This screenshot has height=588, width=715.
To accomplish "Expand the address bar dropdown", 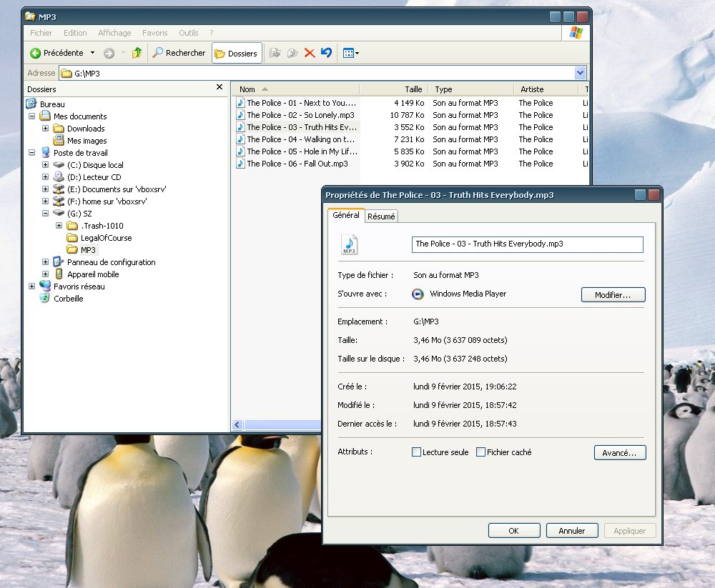I will (x=580, y=72).
